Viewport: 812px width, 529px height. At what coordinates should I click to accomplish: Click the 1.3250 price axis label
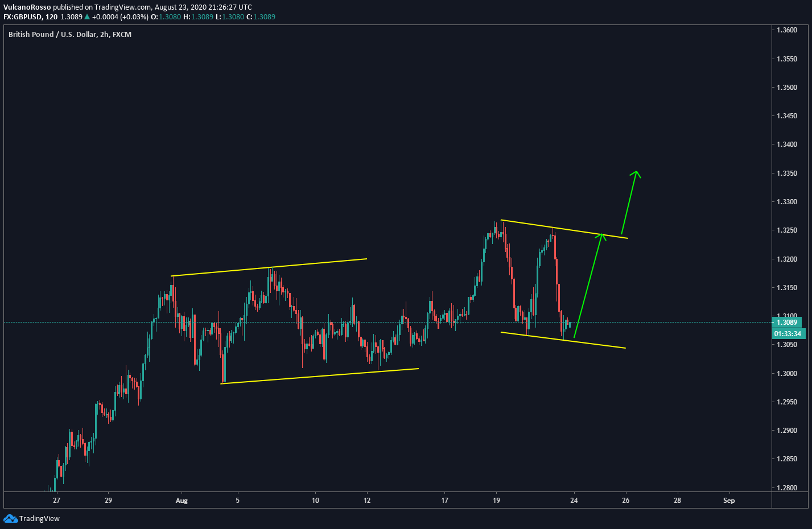(787, 230)
